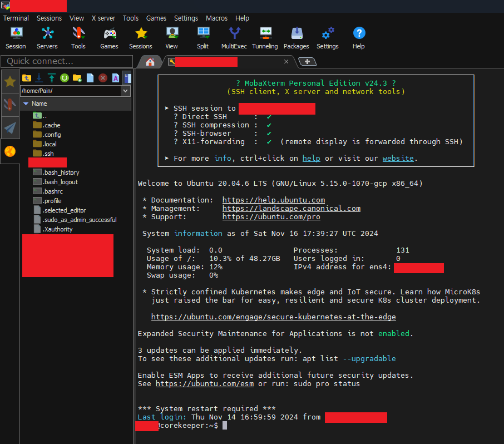This screenshot has width=504, height=444.
Task: Open the Settings gear toolbar icon
Action: click(x=328, y=38)
